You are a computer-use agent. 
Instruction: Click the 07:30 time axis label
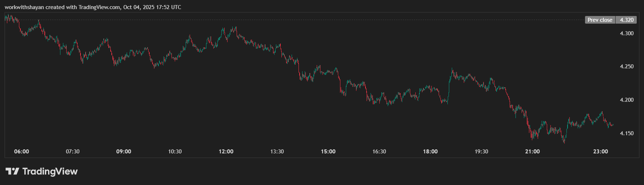(x=72, y=152)
